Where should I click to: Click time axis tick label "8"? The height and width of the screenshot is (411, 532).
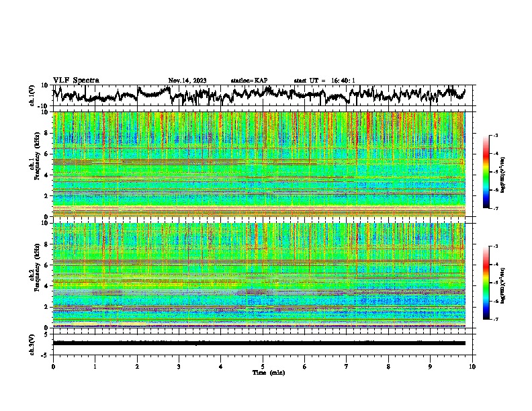click(388, 367)
